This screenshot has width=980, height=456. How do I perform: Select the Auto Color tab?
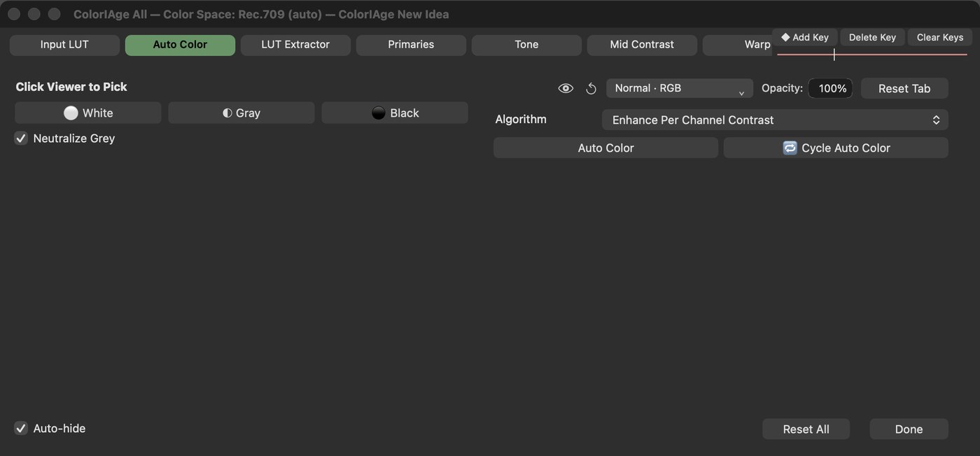click(180, 45)
